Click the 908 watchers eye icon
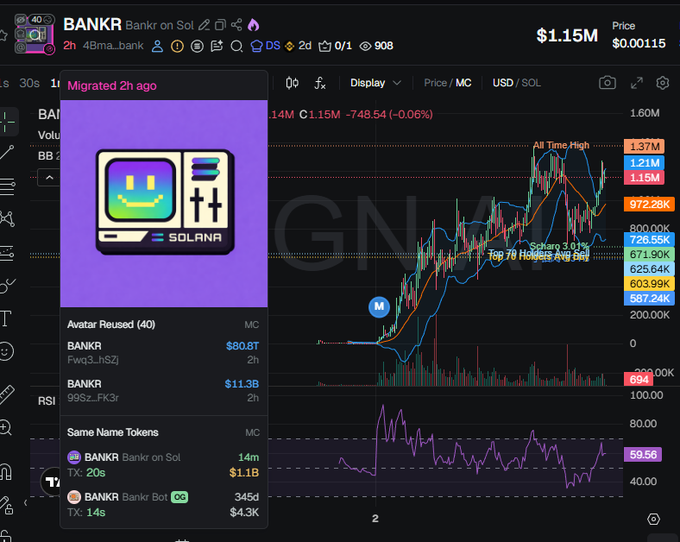Screen dimensions: 680x542 [376, 46]
